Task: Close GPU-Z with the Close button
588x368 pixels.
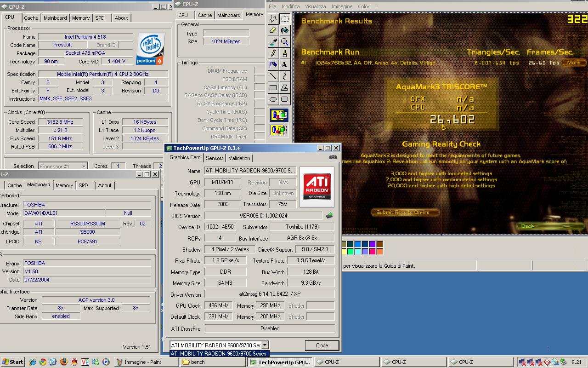Action: [x=322, y=345]
